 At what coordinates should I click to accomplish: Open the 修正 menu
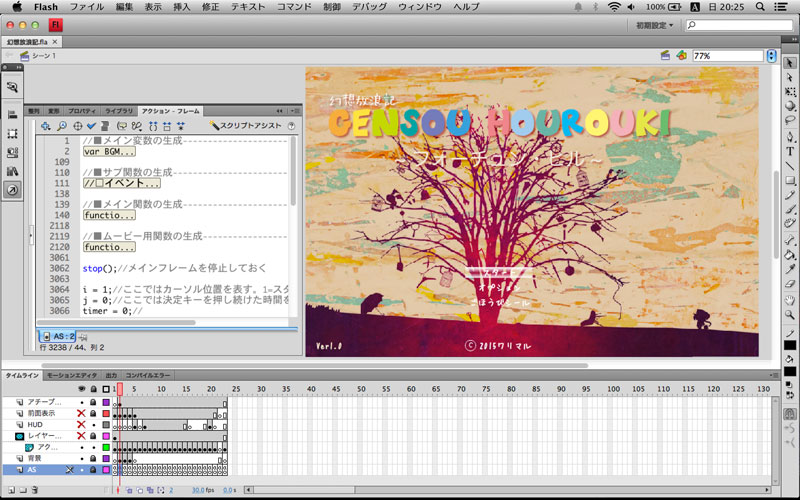[210, 7]
